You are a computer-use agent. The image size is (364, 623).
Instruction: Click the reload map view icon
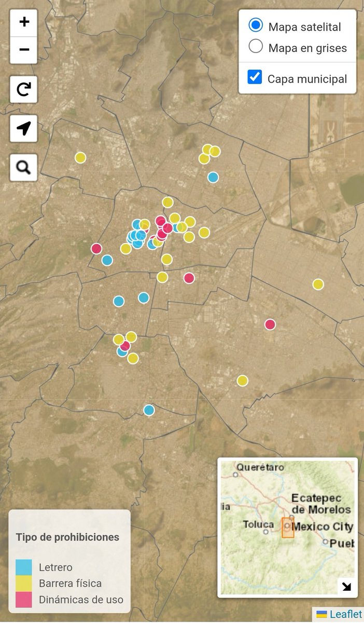24,89
